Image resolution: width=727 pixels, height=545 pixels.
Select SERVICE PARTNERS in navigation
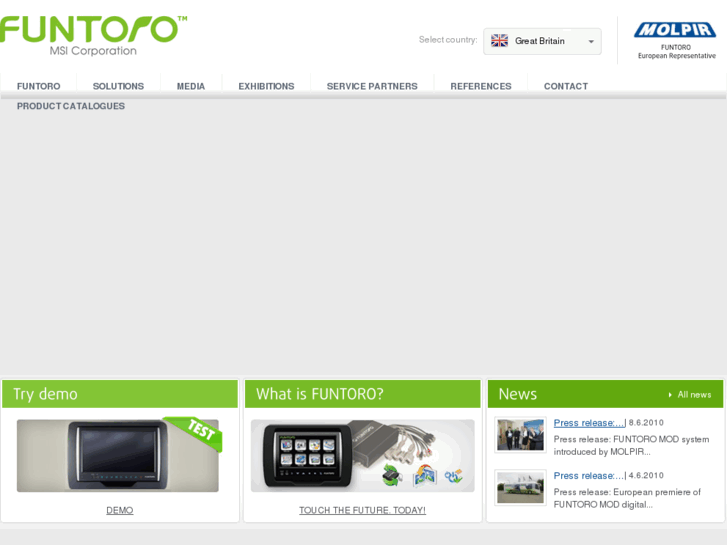(x=372, y=86)
